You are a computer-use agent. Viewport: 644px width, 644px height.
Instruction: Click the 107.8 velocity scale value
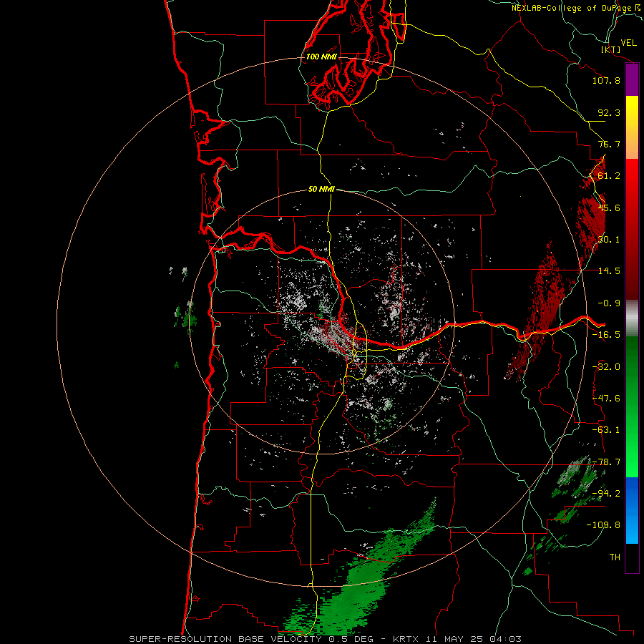point(606,80)
